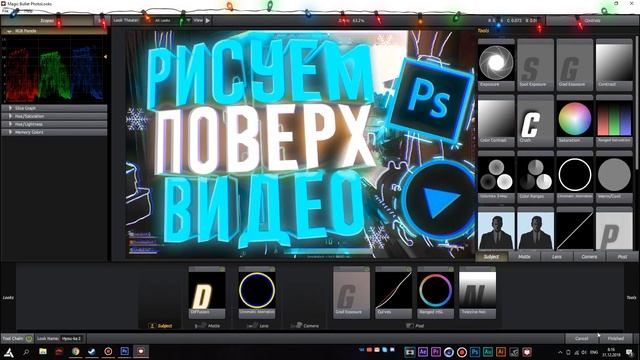Open the Controls panel header
The image size is (640, 360).
592,20
